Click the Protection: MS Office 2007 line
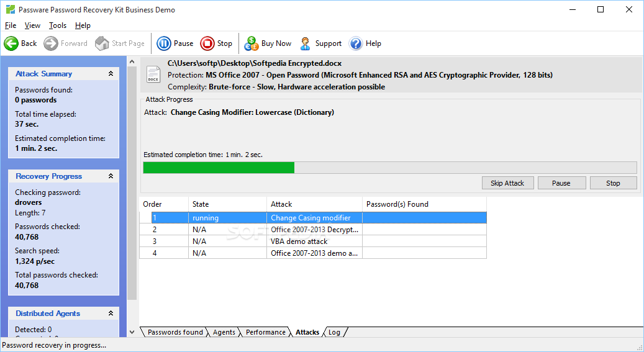 coord(360,74)
